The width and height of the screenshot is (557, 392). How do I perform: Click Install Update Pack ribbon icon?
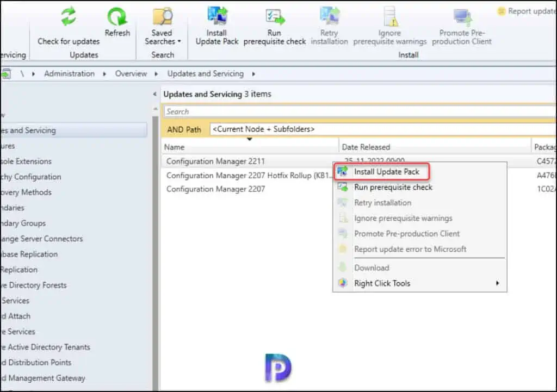pos(217,16)
